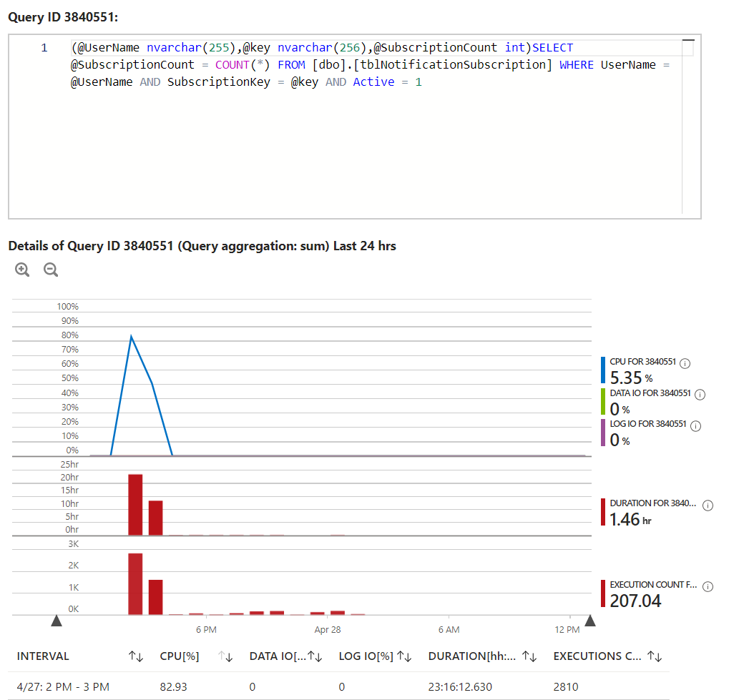
Task: Zoom in on the query details chart
Action: coord(22,270)
